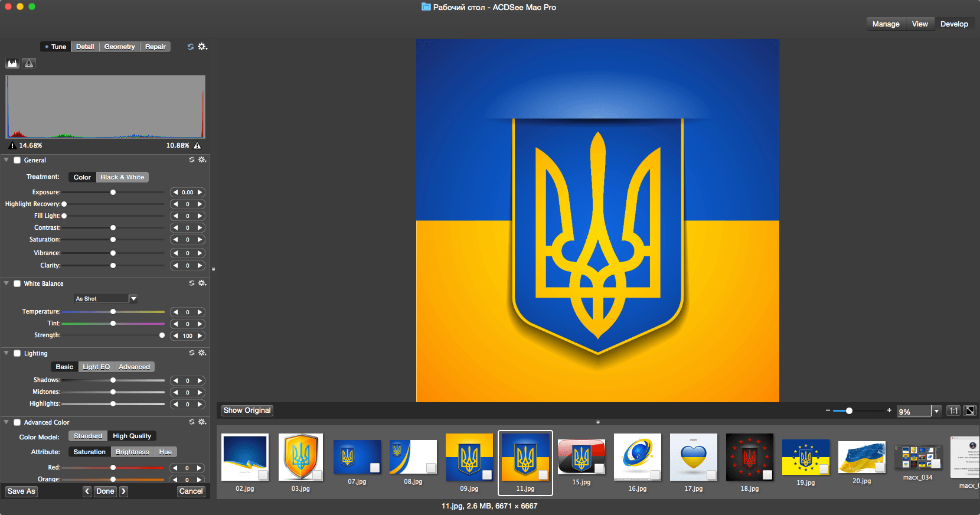Screen dimensions: 980x515
Task: Reset the Advanced Color section
Action: [x=192, y=422]
